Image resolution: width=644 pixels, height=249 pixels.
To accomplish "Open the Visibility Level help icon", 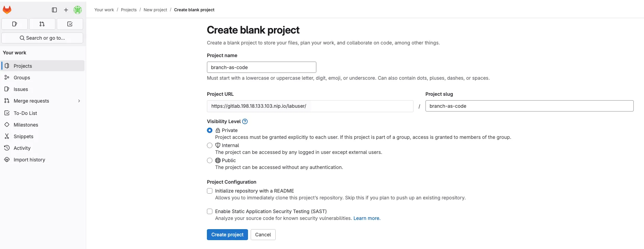I will click(x=245, y=121).
